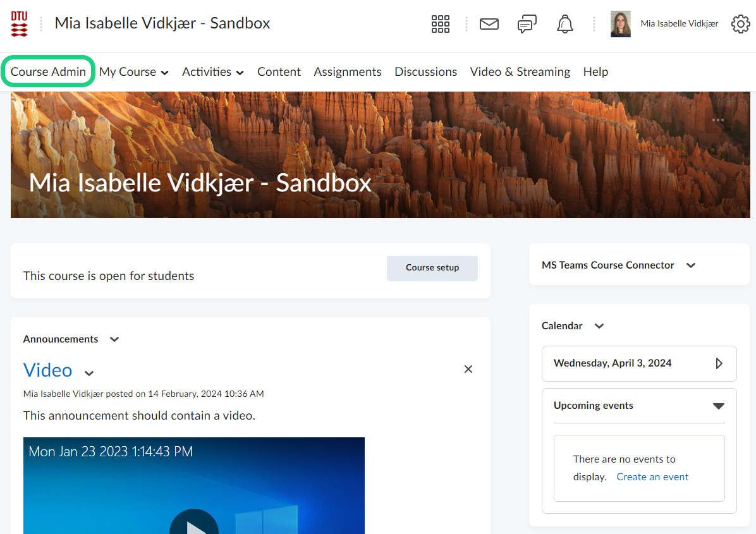Open Course Admin in the navbar
The height and width of the screenshot is (534, 756).
[x=48, y=72]
